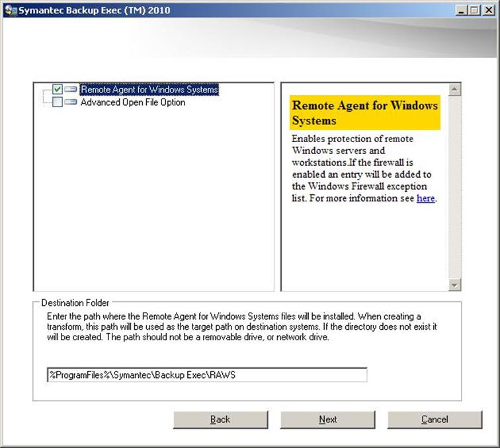Click in the Destination Folder path field
Screen dimensions: 500x448
point(207,375)
